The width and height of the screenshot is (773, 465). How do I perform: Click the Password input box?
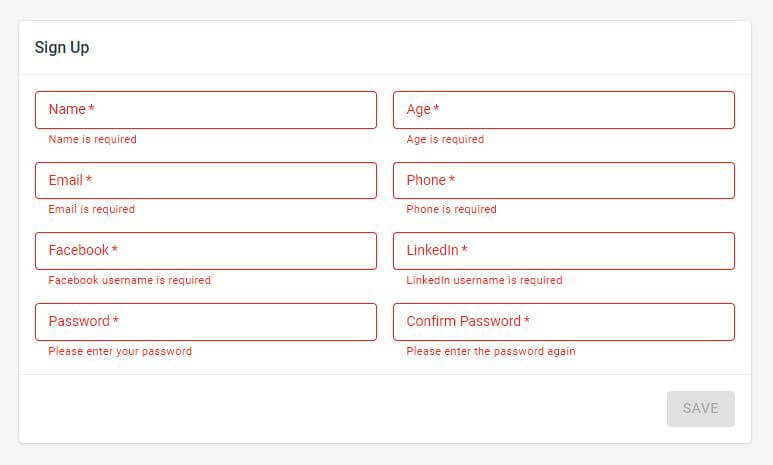(x=205, y=322)
